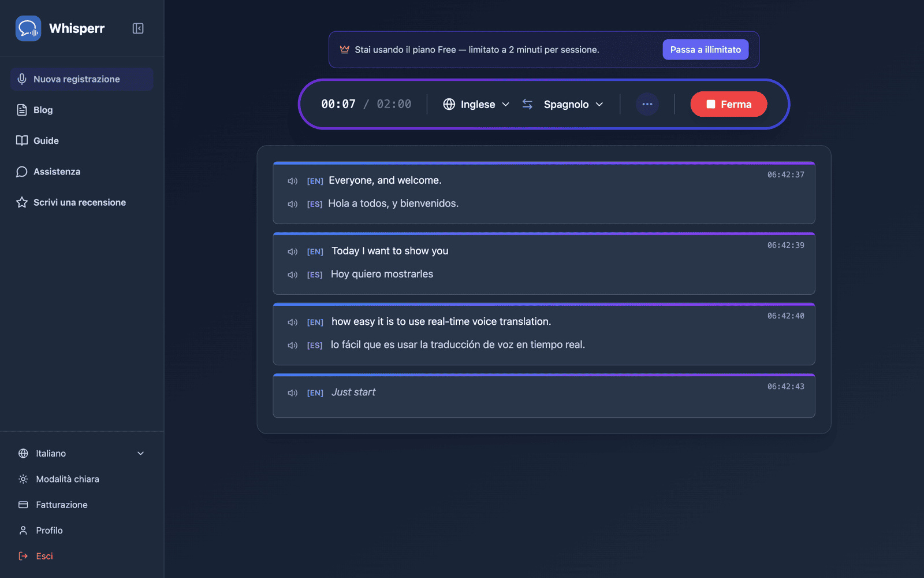
Task: Switch to Modalità chiara light mode
Action: point(81,479)
